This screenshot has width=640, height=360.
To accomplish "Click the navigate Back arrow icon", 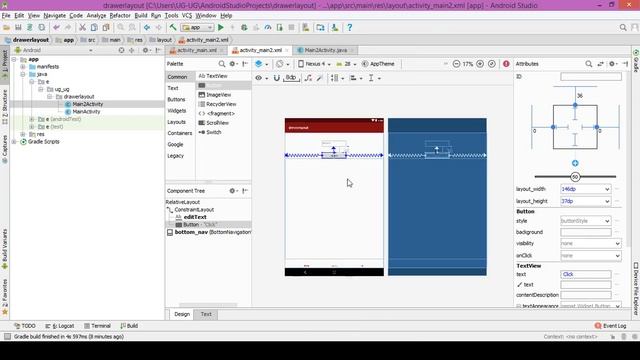I will (x=147, y=28).
